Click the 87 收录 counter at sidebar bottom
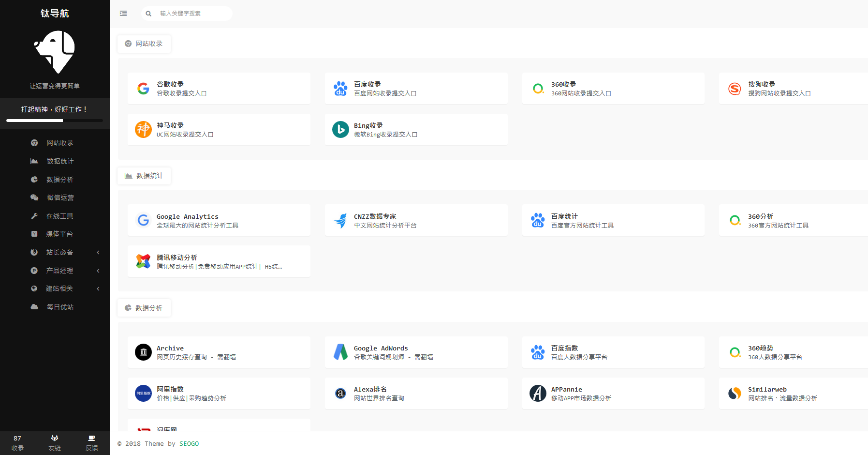Screen dimensions: 868x455 (18, 443)
